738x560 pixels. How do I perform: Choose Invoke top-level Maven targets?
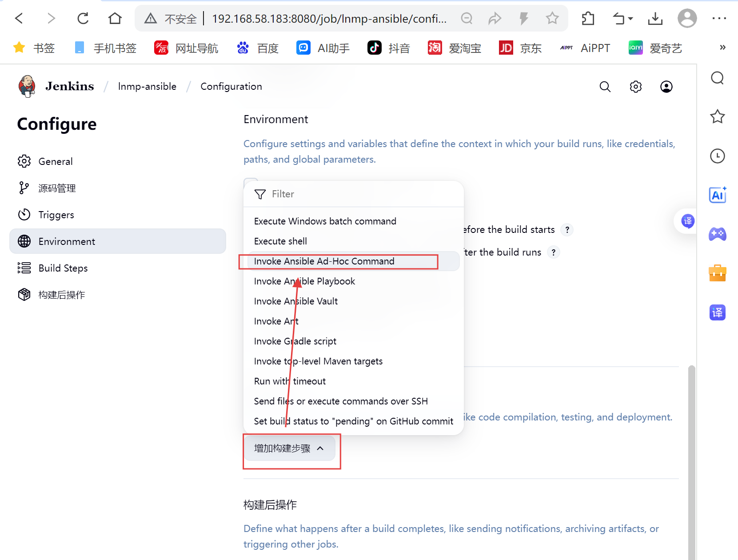[x=354, y=361]
